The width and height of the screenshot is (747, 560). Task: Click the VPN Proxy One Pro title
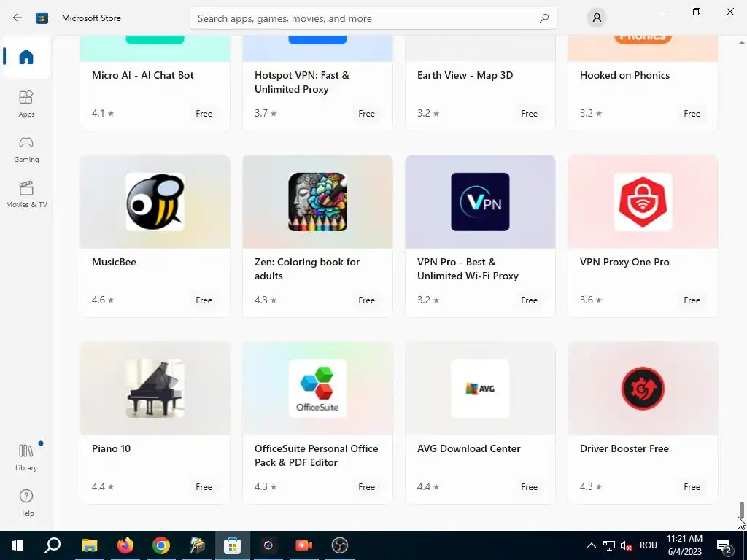click(624, 262)
